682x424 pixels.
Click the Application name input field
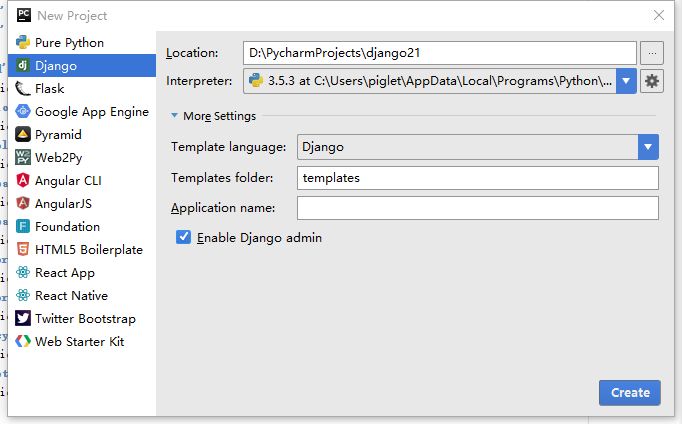[478, 208]
